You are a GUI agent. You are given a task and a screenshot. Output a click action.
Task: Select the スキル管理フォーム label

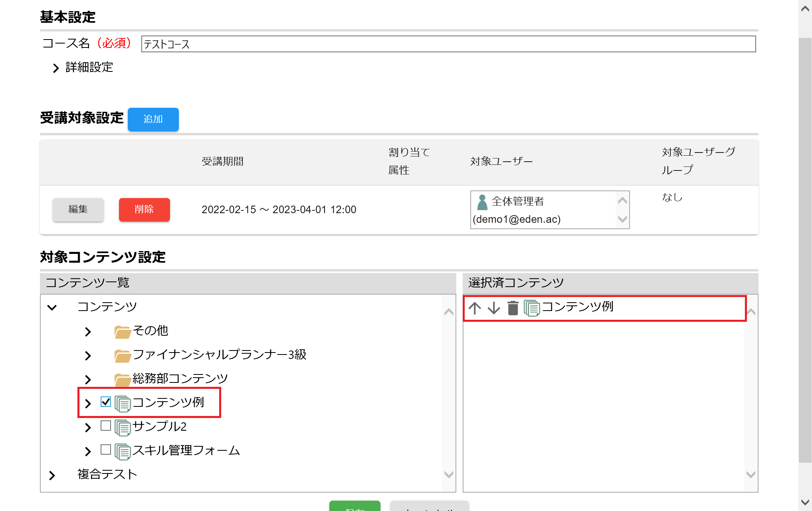pyautogui.click(x=186, y=450)
